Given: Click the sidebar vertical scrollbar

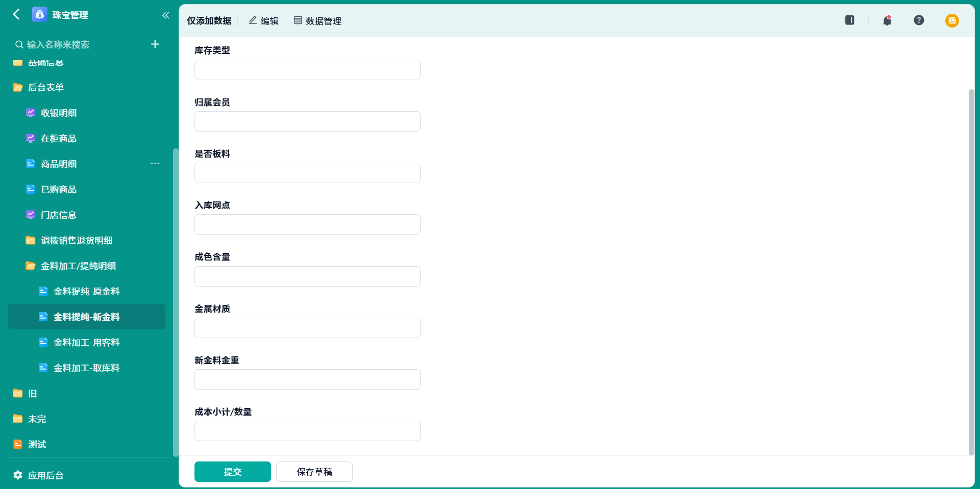Looking at the screenshot, I should (176, 302).
